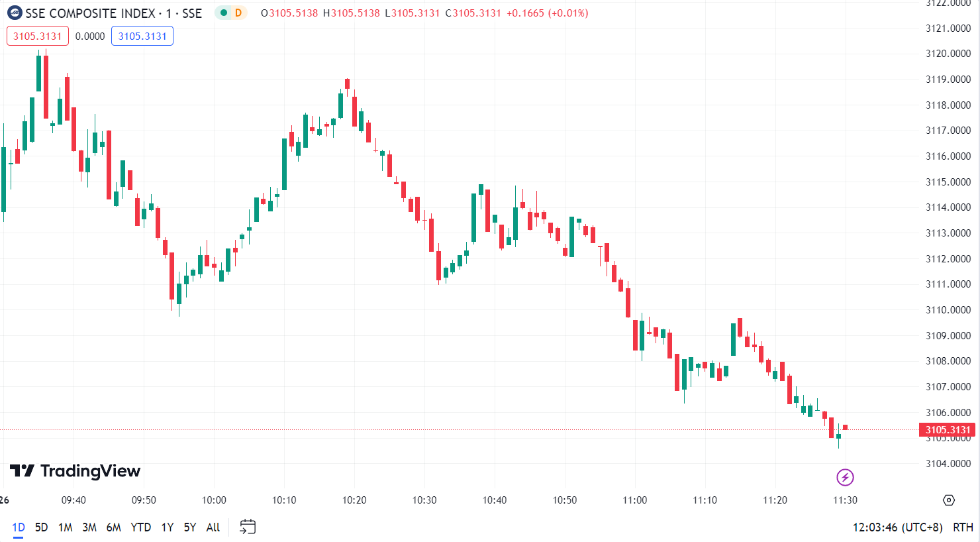The image size is (980, 542).
Task: Click the TradingView logo
Action: coord(75,471)
